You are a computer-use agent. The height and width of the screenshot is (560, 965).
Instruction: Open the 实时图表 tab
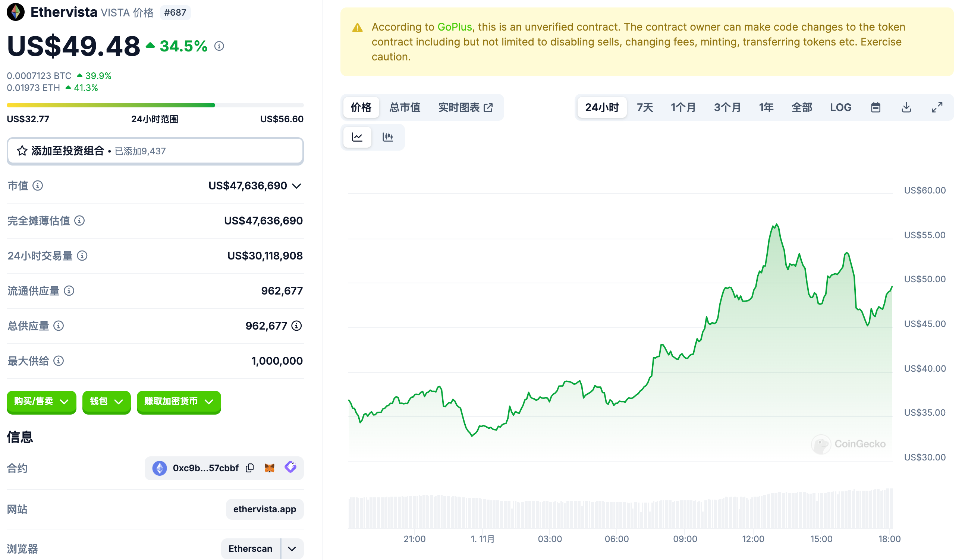[465, 107]
